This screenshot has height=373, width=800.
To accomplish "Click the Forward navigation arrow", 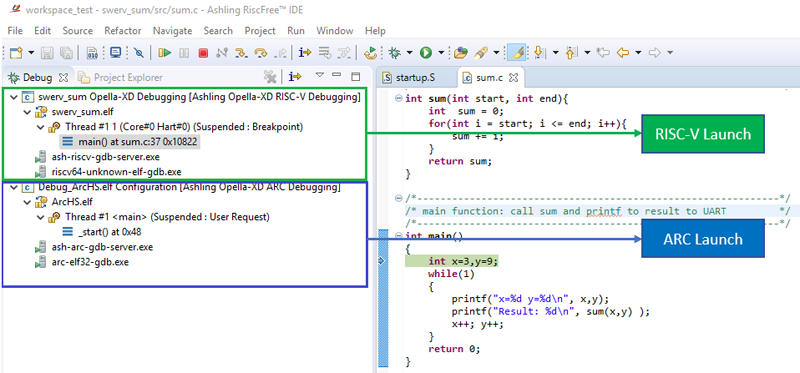I will (655, 53).
